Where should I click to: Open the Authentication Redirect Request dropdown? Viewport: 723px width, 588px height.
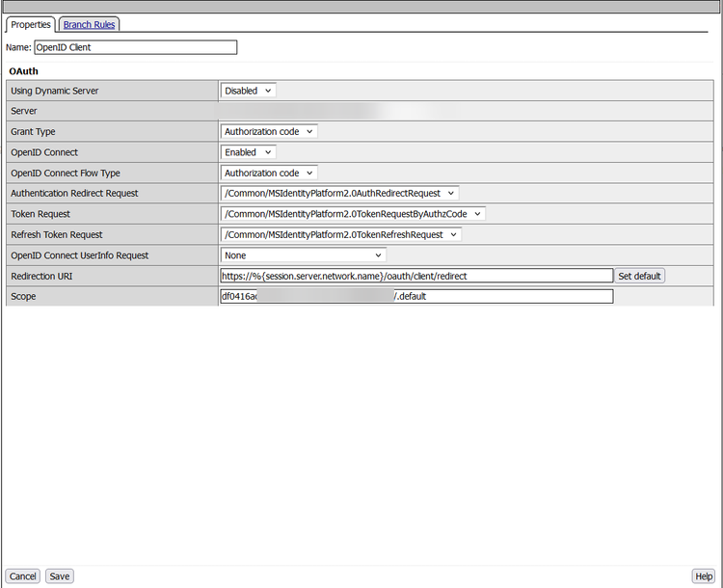(339, 193)
